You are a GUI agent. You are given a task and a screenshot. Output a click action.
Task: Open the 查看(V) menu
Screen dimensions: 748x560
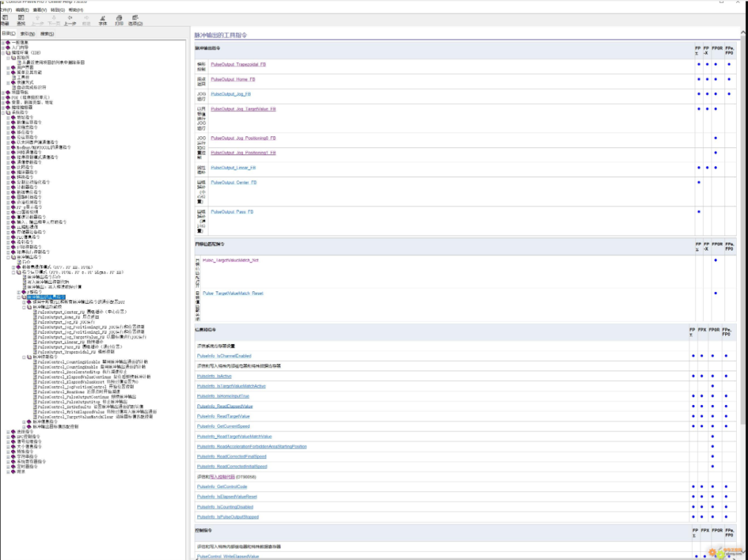pos(40,10)
